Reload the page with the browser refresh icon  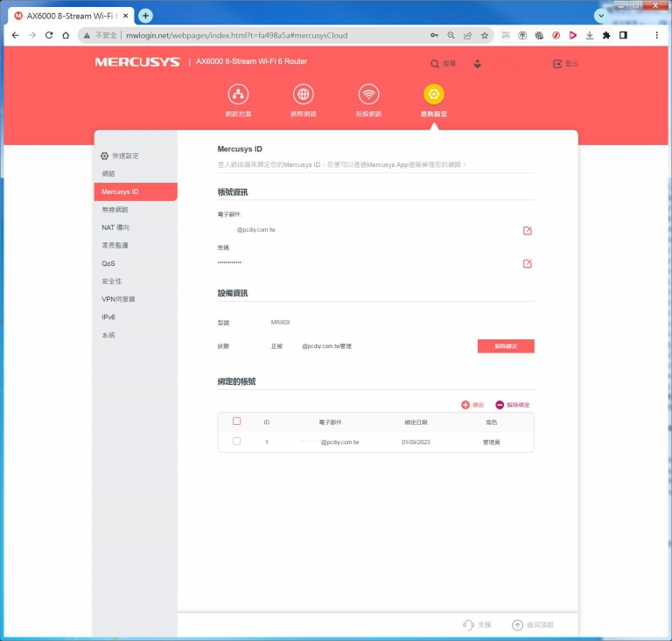tap(49, 35)
